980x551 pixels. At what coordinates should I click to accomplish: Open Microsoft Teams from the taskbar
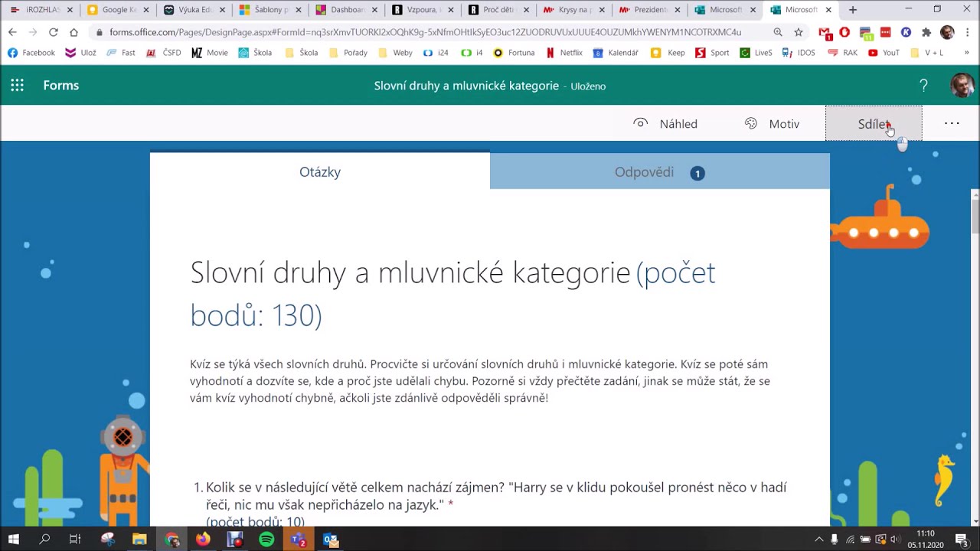[x=298, y=540]
